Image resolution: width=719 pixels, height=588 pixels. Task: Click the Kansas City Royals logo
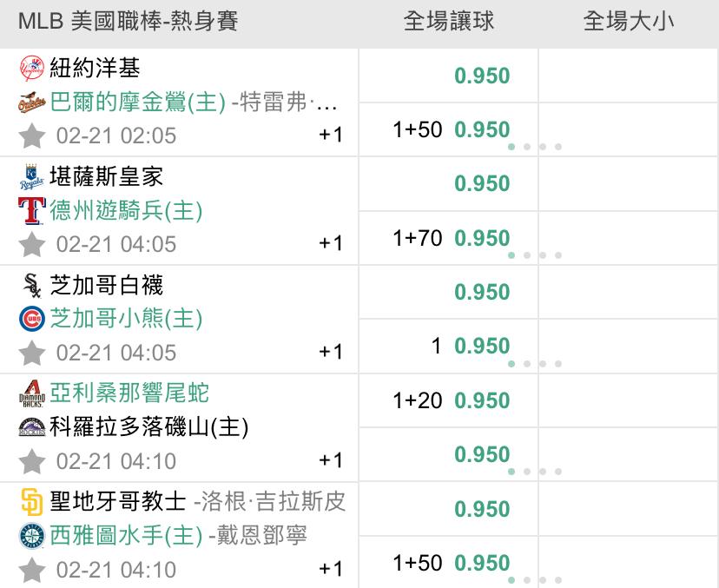(x=31, y=177)
